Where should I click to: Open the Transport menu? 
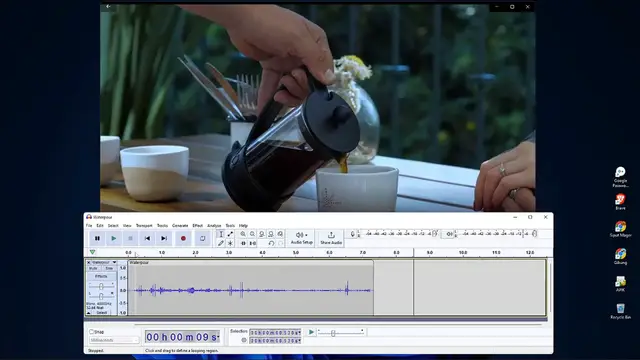click(144, 225)
